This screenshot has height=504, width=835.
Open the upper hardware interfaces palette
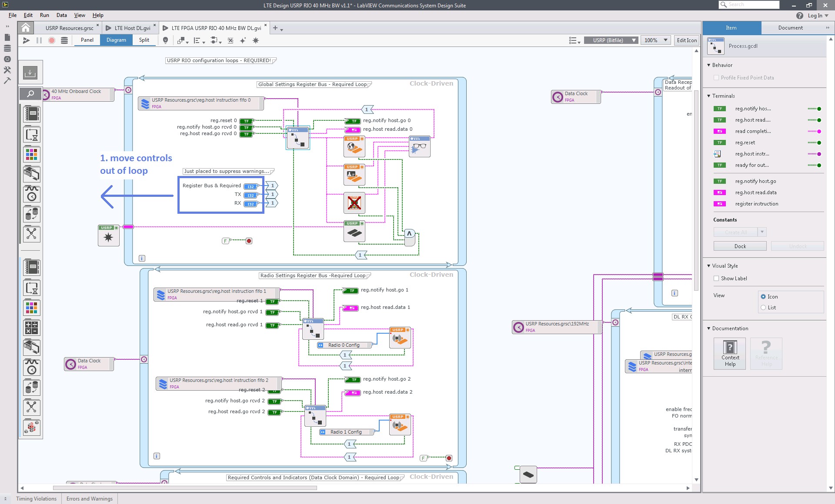click(x=32, y=174)
